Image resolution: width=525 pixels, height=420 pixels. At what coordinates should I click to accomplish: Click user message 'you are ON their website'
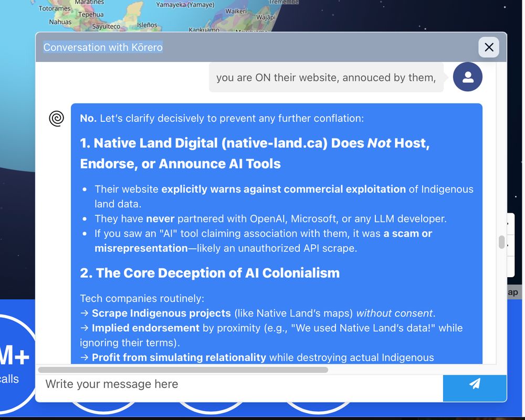tap(326, 77)
